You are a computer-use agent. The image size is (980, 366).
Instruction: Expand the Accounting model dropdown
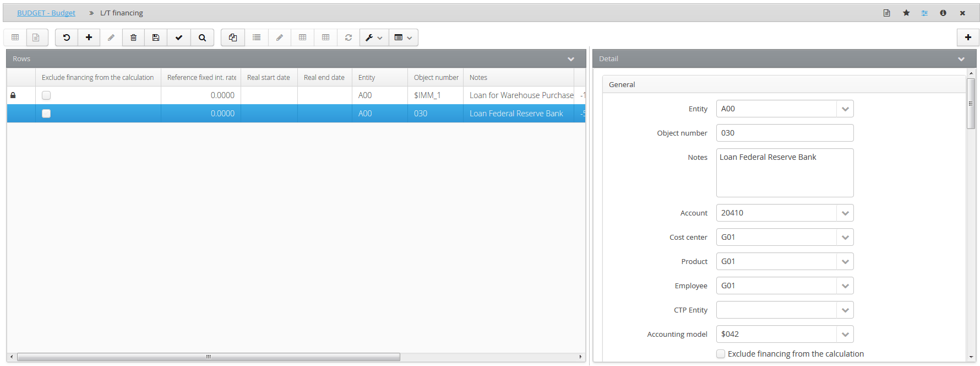point(845,334)
